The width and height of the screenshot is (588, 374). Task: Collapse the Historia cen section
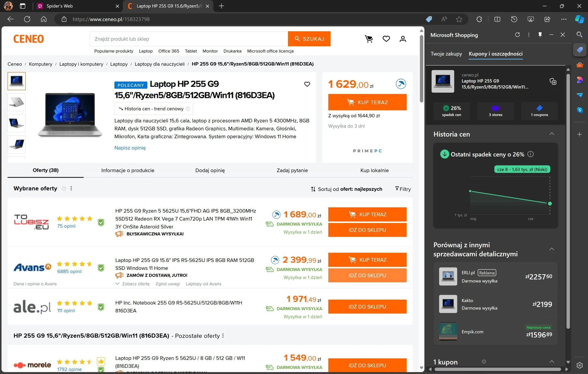[x=552, y=134]
